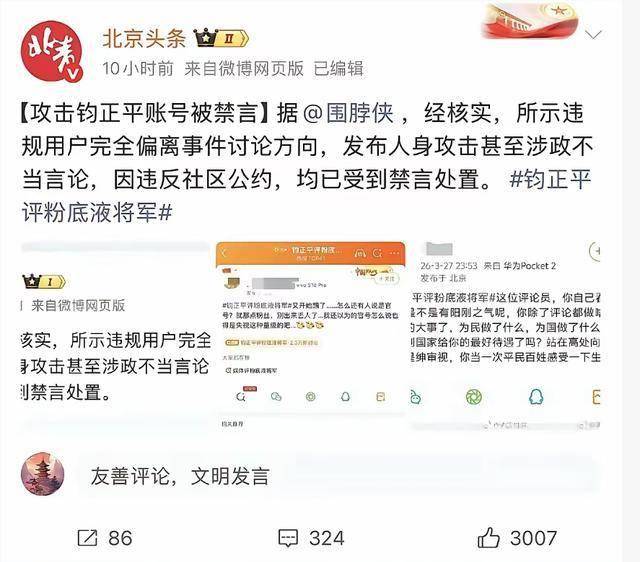The width and height of the screenshot is (640, 562).
Task: Open comments via the speech-bubble icon
Action: point(288,538)
